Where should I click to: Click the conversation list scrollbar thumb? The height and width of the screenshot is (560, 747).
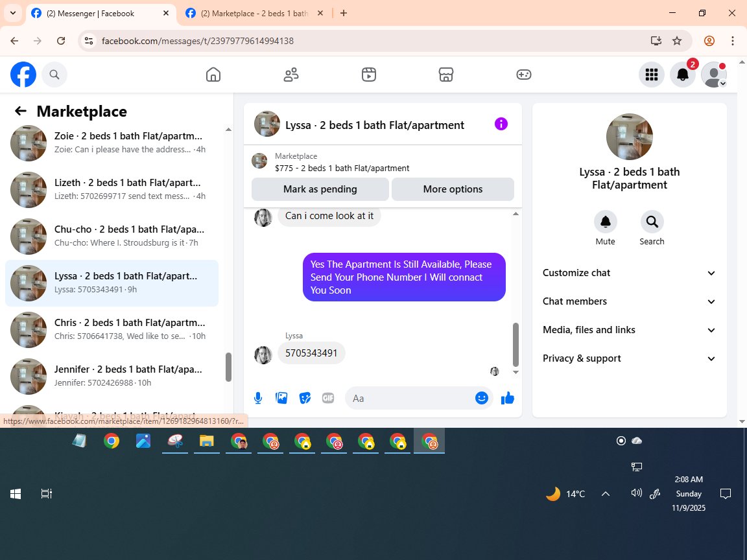click(228, 367)
